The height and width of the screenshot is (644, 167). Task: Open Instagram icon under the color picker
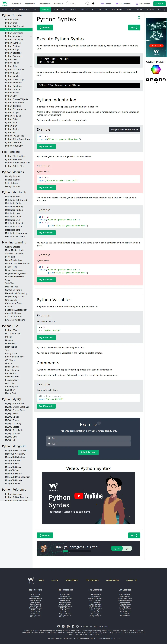pyautogui.click(x=164, y=80)
